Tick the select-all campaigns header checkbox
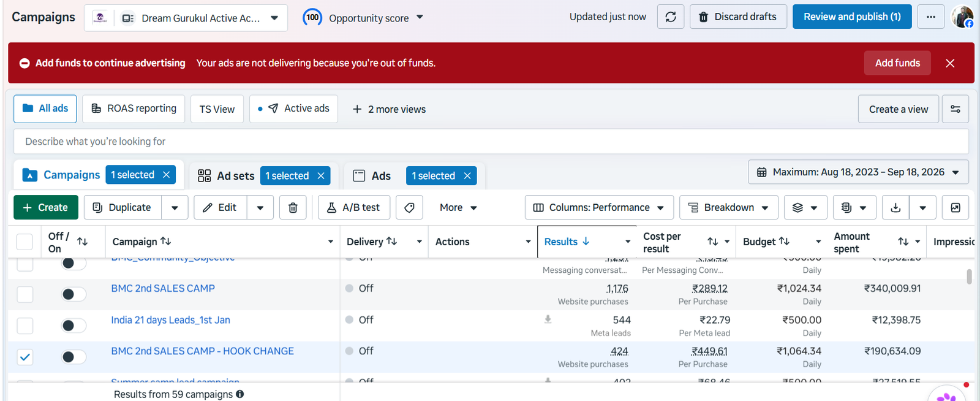The image size is (980, 401). point(24,242)
